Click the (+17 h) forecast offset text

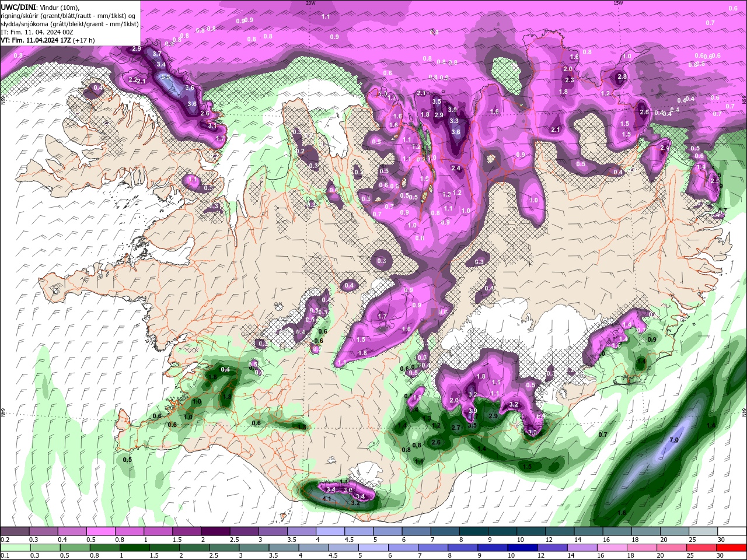click(84, 40)
